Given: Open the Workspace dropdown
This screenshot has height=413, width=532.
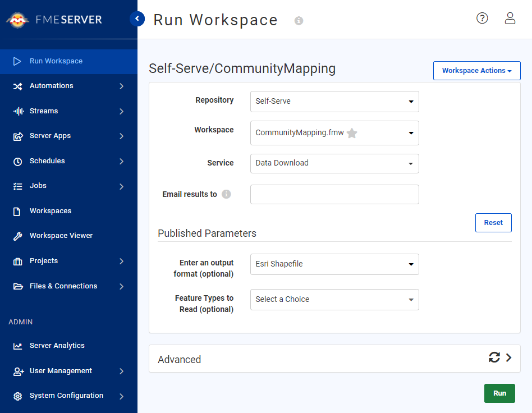Looking at the screenshot, I should point(334,133).
